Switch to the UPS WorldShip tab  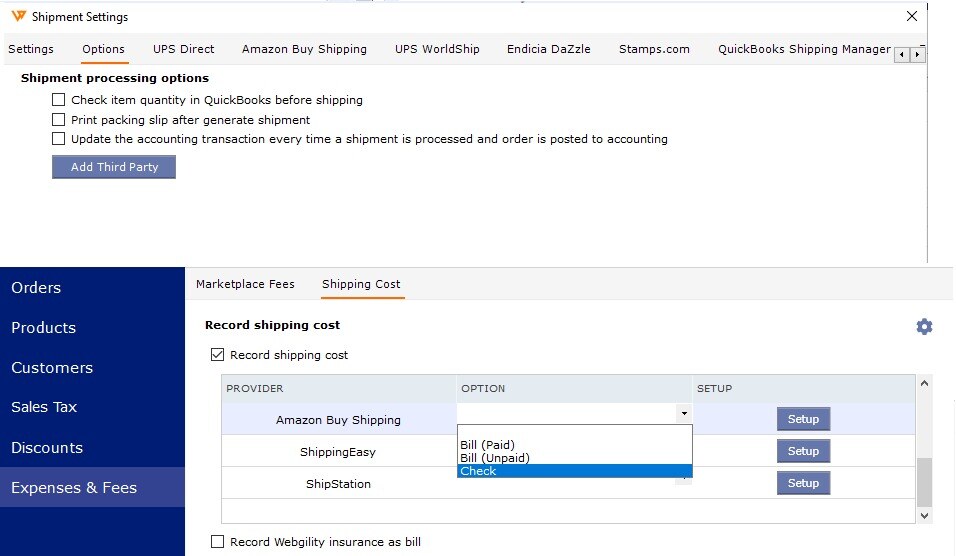click(437, 49)
